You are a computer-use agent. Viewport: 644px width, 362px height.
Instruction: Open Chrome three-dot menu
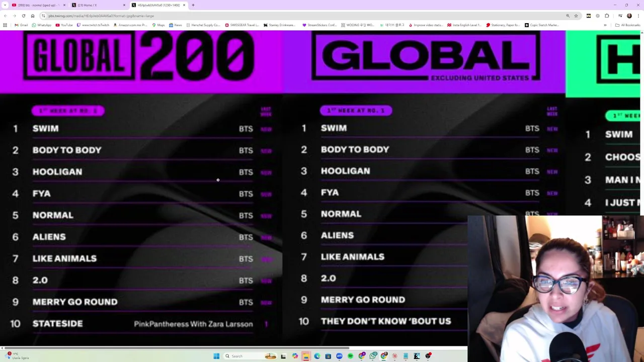coord(638,16)
